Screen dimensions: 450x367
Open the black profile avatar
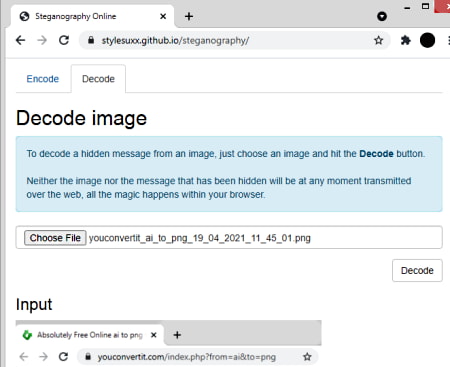pyautogui.click(x=427, y=40)
